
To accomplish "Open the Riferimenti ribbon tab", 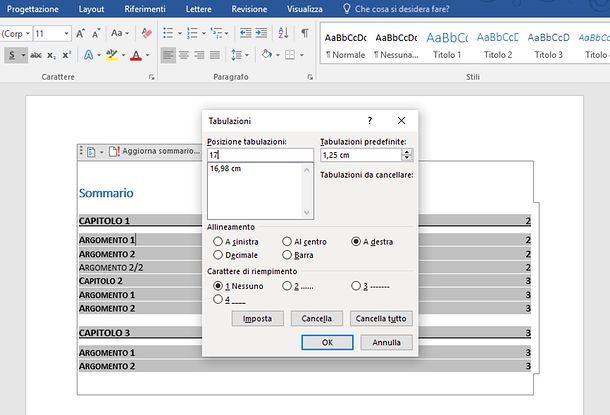I will coord(145,9).
